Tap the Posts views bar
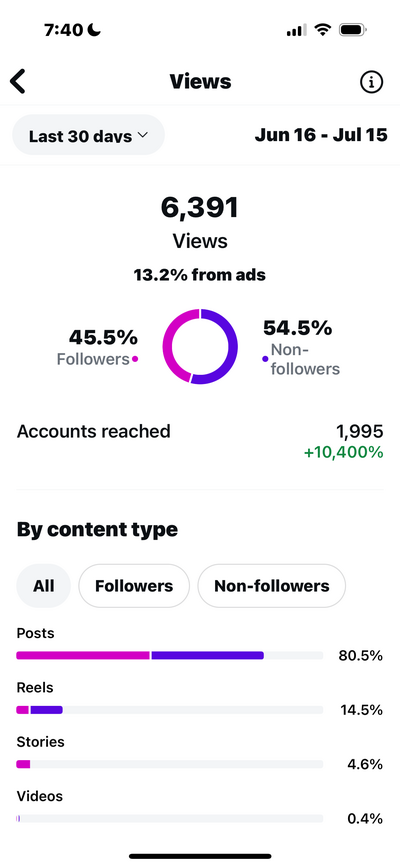This screenshot has height=867, width=400. tap(170, 656)
